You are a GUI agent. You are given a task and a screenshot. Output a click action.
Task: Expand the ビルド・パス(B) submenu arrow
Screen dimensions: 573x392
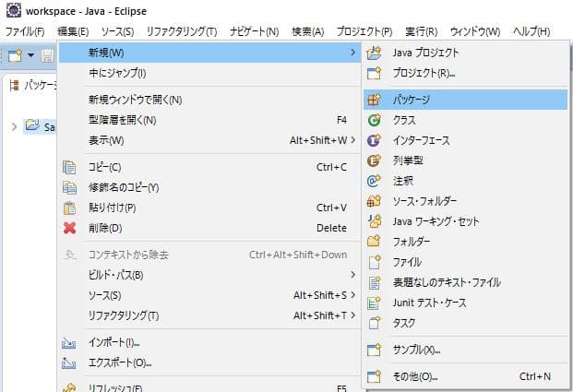tap(352, 275)
